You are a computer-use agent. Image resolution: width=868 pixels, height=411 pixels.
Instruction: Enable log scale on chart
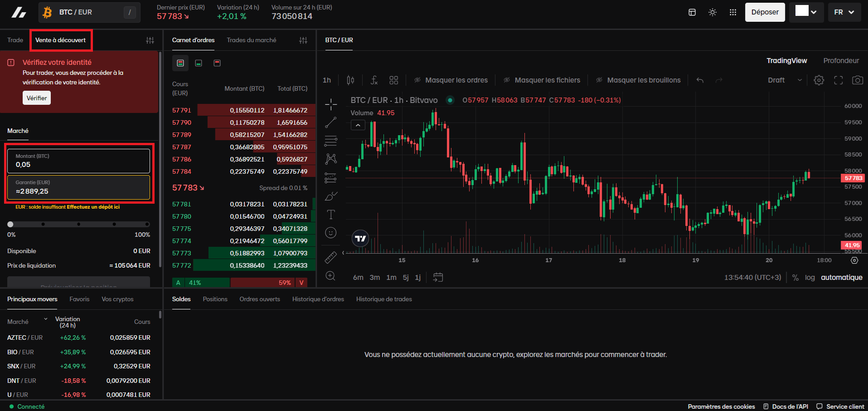tap(810, 278)
